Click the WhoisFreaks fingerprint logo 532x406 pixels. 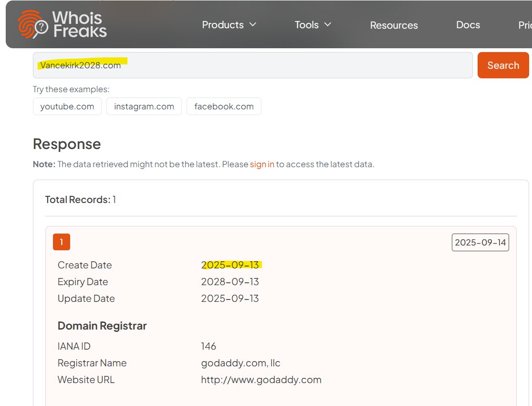(x=62, y=24)
